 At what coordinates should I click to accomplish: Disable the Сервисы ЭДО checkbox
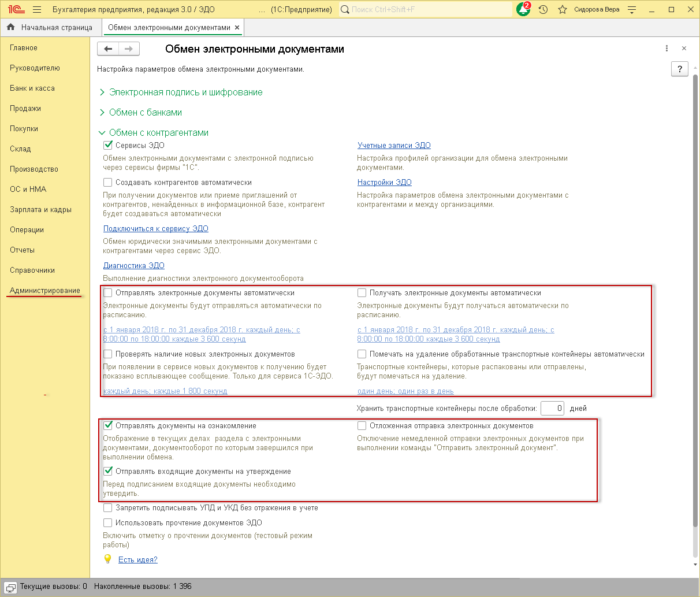pyautogui.click(x=107, y=145)
